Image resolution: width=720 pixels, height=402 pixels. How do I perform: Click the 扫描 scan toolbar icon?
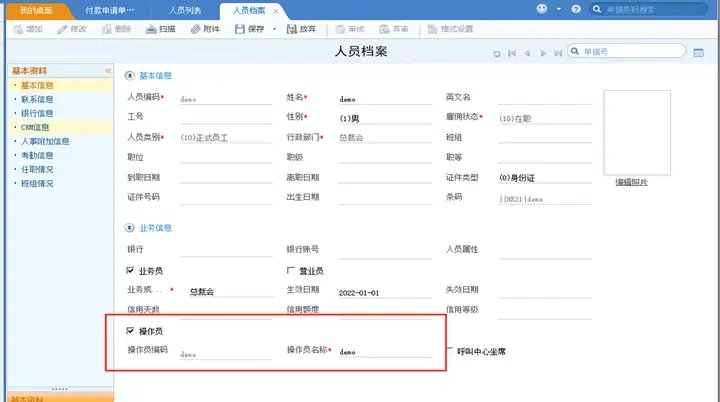tap(151, 29)
